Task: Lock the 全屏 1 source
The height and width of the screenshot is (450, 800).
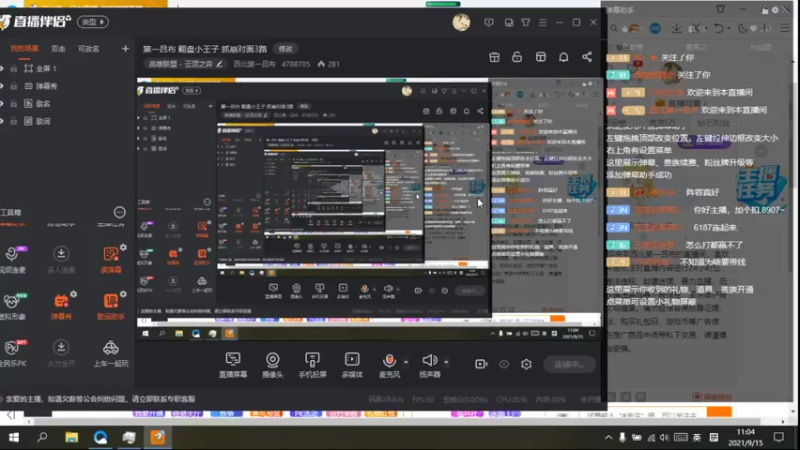Action: 14,68
